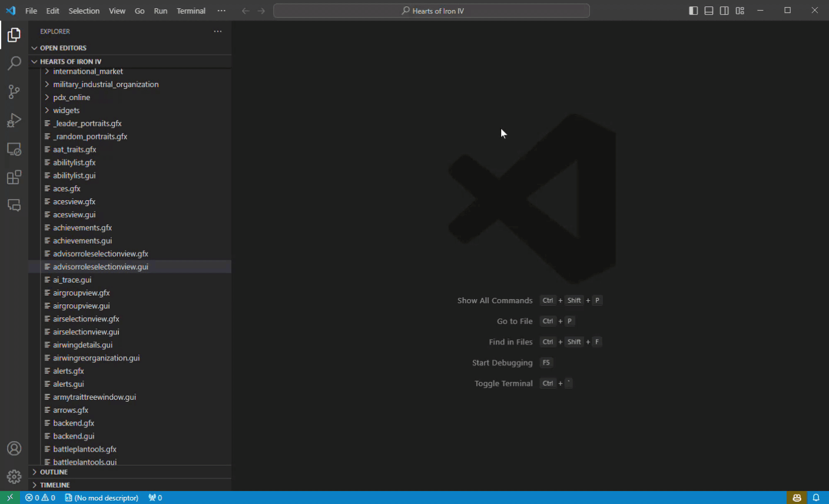Open Accounts menu icon

coord(14,449)
